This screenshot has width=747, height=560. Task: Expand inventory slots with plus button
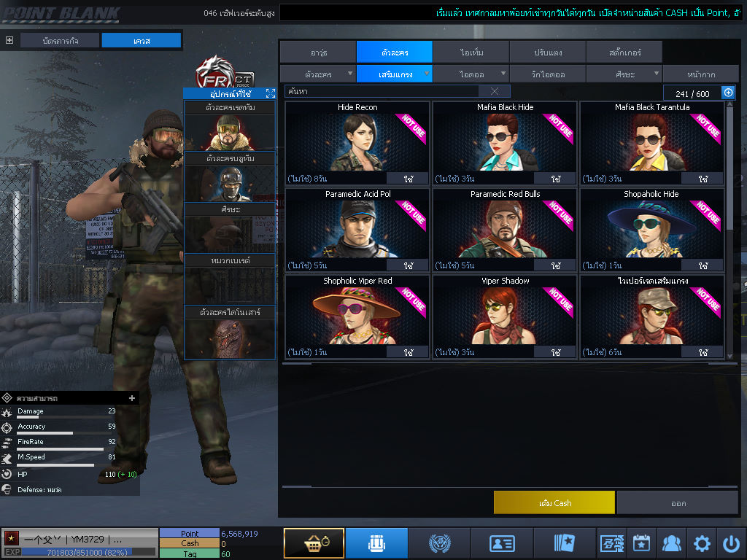point(728,93)
